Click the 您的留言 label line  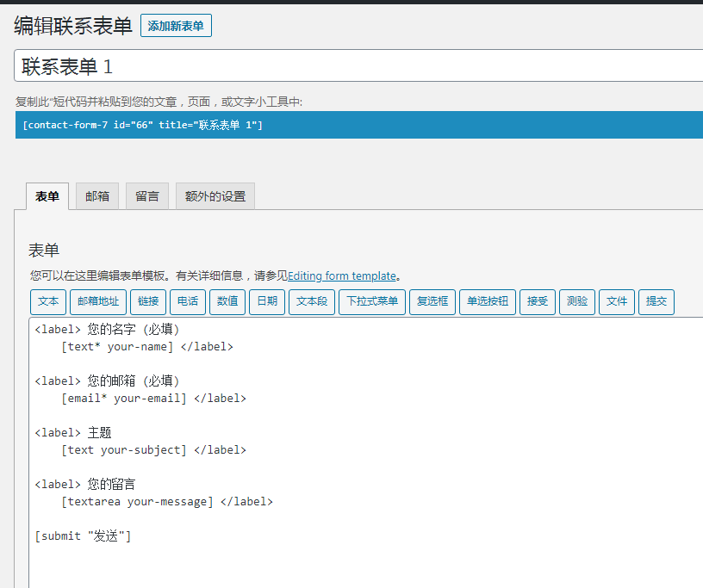coord(85,484)
